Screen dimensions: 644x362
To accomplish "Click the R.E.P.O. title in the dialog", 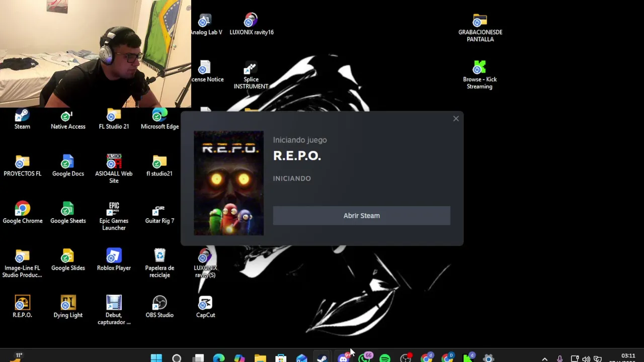I will [297, 156].
